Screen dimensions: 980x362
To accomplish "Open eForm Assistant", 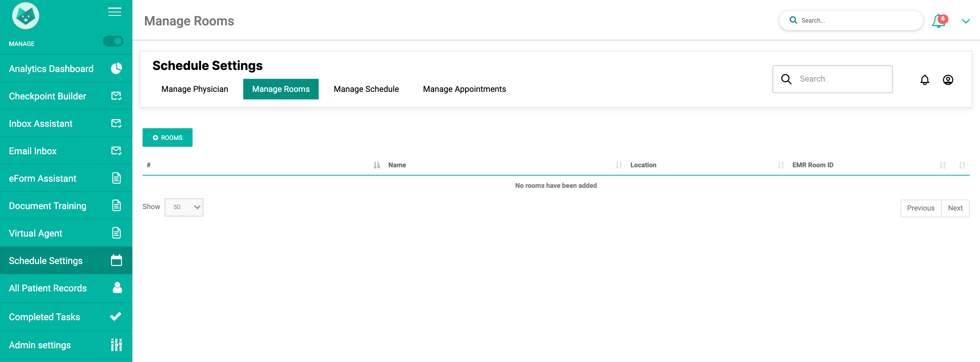I will (x=66, y=178).
